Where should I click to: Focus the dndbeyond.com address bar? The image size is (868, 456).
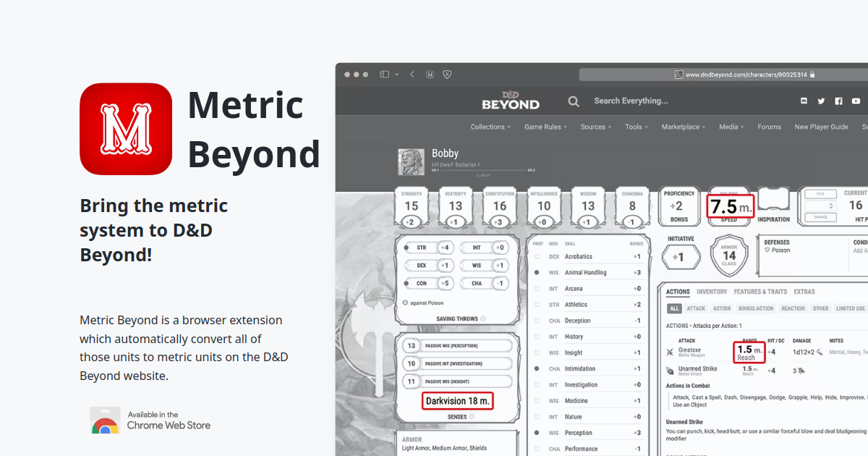coord(723,74)
